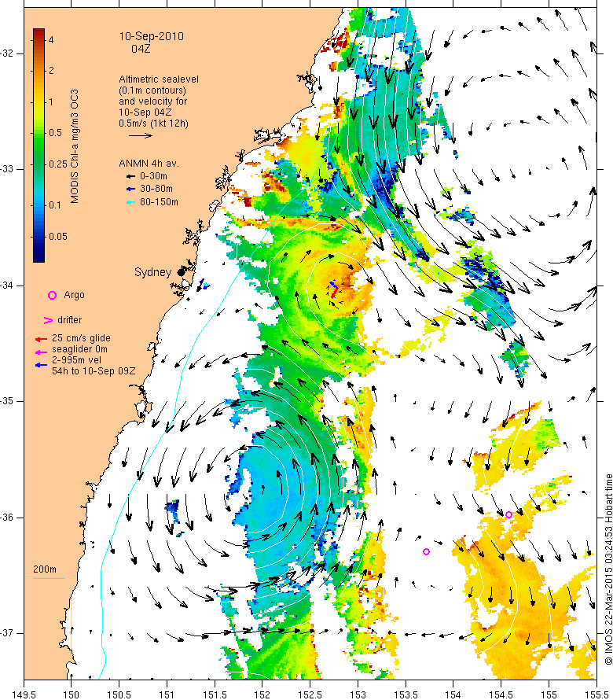
Task: Click the '-33' latitude axis label
Action: pos(7,169)
